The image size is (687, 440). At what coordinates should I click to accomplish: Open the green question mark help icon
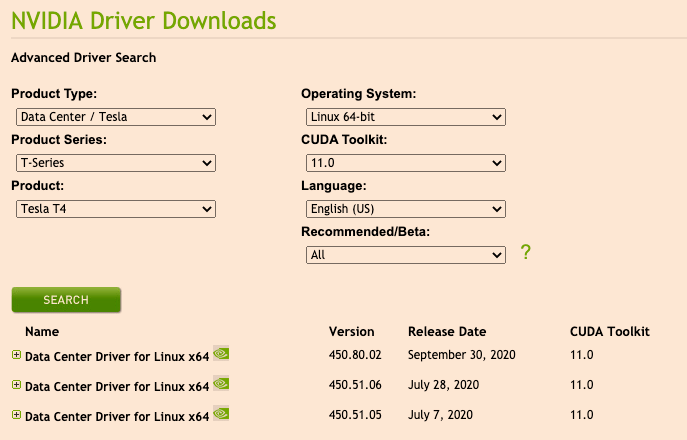click(x=526, y=252)
